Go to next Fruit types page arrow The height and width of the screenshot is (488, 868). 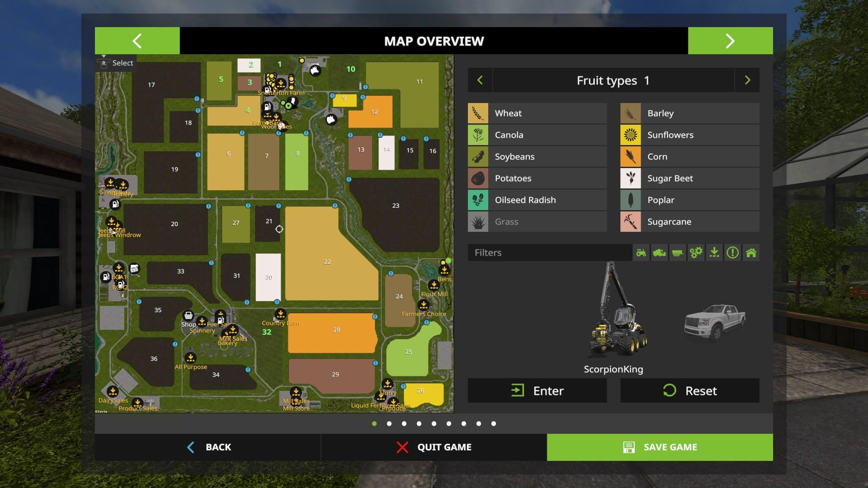click(x=747, y=80)
